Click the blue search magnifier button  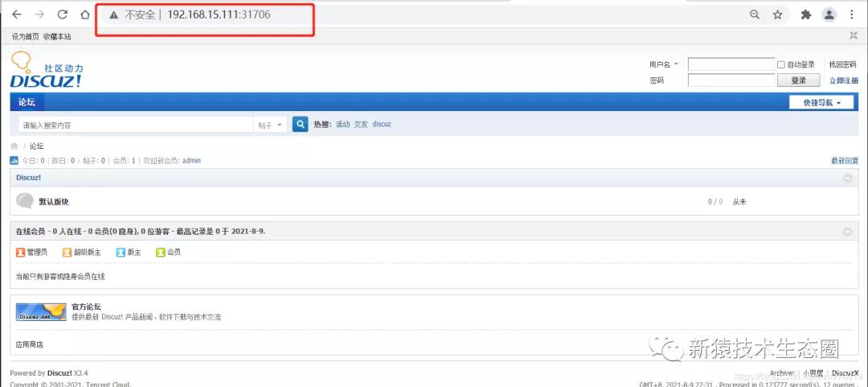click(x=300, y=124)
